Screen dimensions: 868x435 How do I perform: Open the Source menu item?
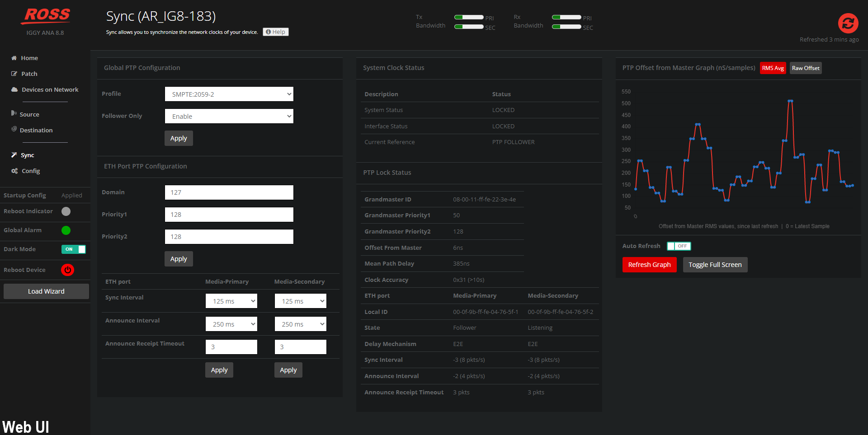(x=29, y=114)
